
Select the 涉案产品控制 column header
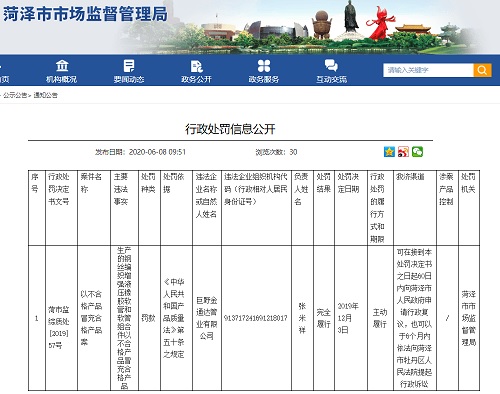tap(448, 208)
